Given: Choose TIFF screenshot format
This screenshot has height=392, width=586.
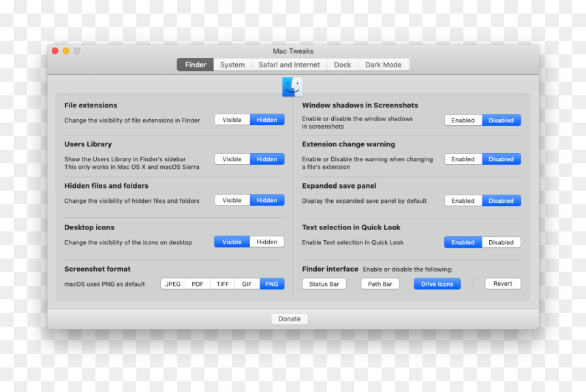Looking at the screenshot, I should 222,284.
